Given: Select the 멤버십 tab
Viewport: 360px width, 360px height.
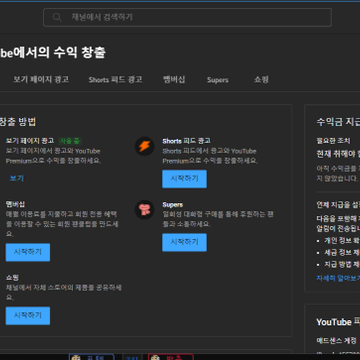Looking at the screenshot, I should pyautogui.click(x=174, y=80).
